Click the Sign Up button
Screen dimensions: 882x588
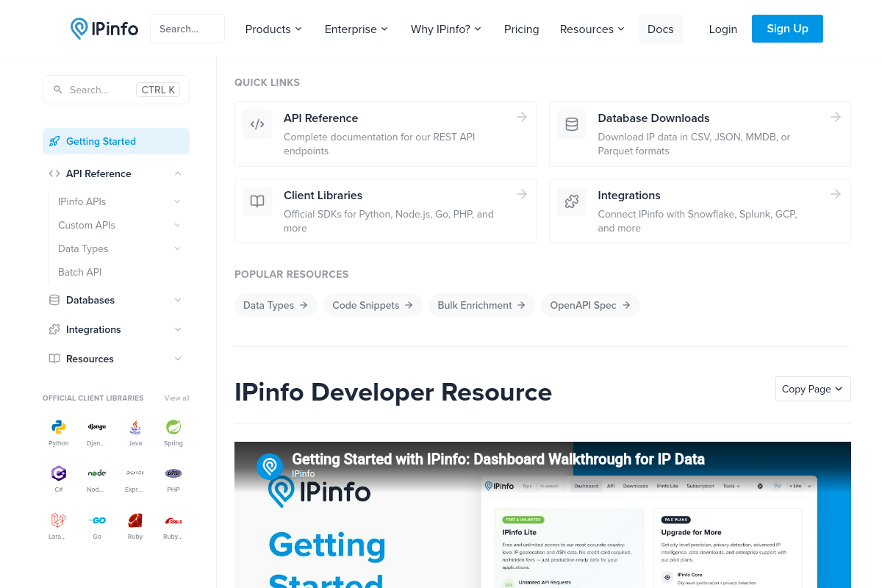click(787, 29)
